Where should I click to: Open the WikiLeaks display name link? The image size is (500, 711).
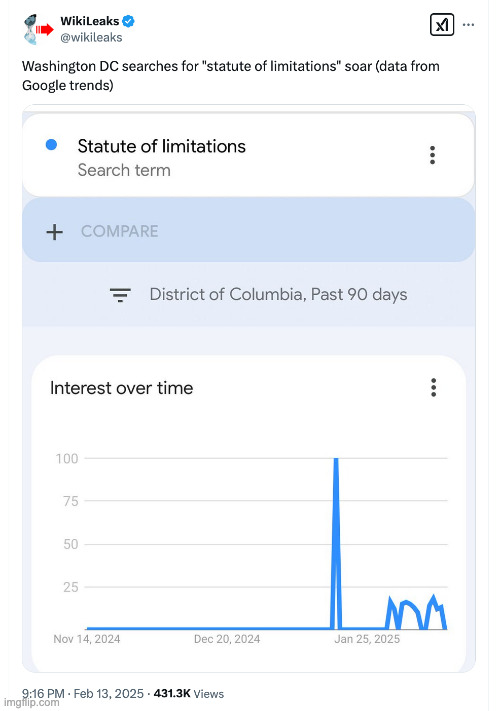pyautogui.click(x=90, y=21)
